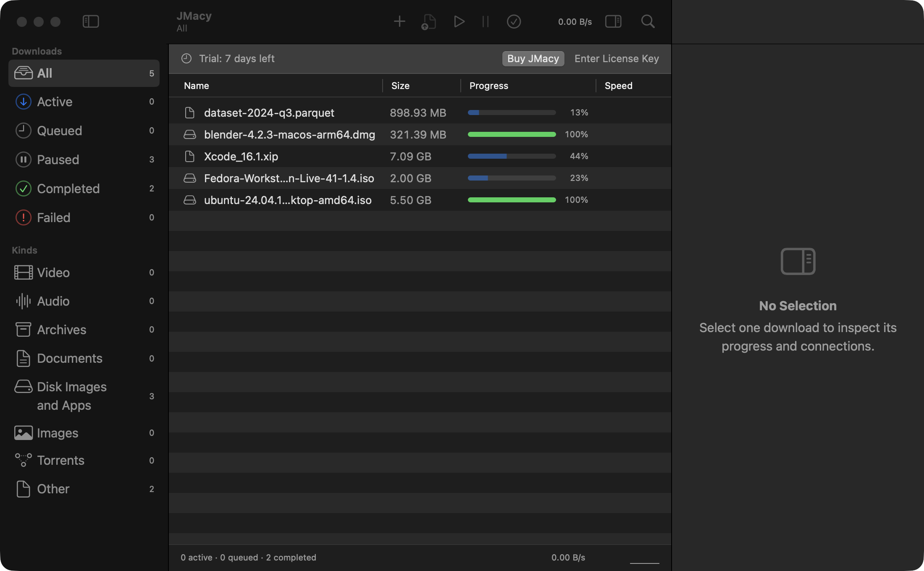Click disk icon of ubuntu iso row

189,200
